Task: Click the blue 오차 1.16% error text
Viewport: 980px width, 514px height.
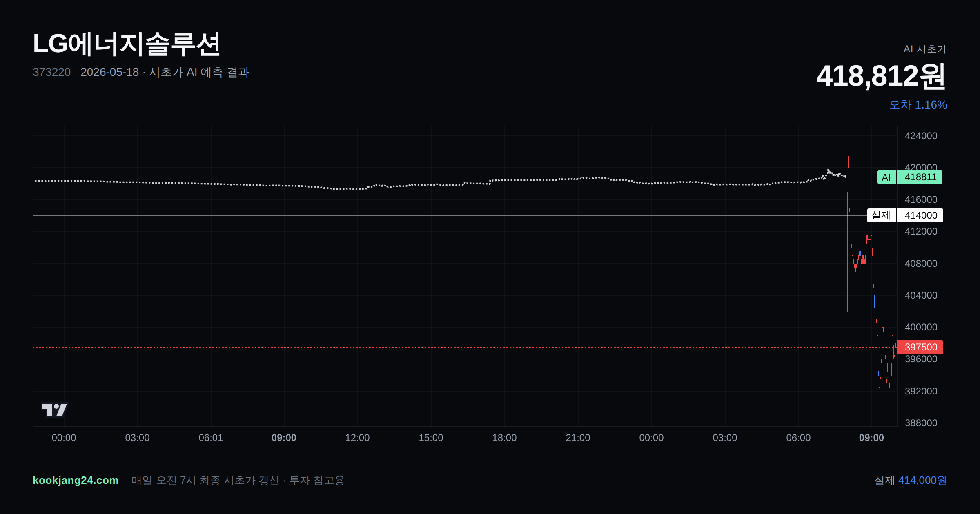Action: (x=918, y=105)
